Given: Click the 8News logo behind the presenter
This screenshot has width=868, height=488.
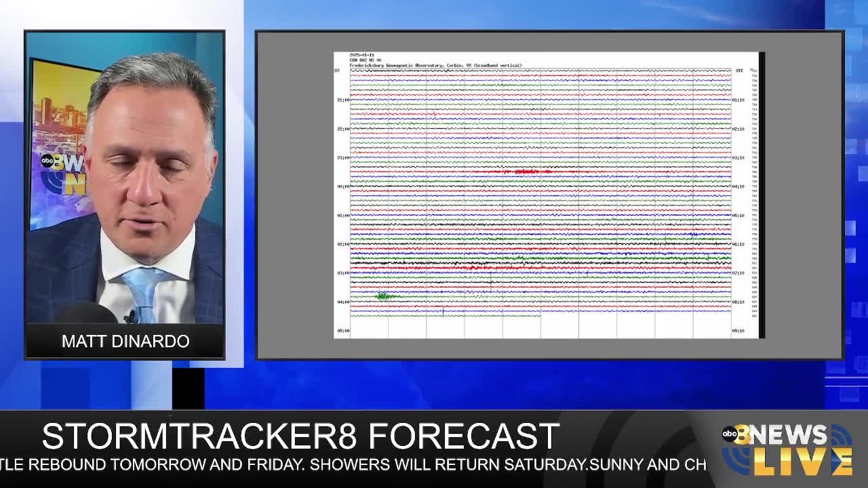Looking at the screenshot, I should coord(63,173).
